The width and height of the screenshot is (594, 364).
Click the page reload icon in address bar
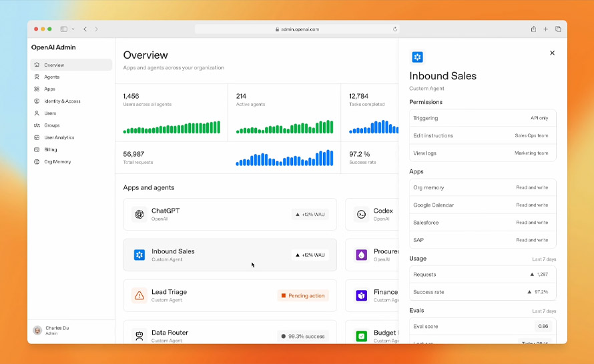click(x=395, y=29)
